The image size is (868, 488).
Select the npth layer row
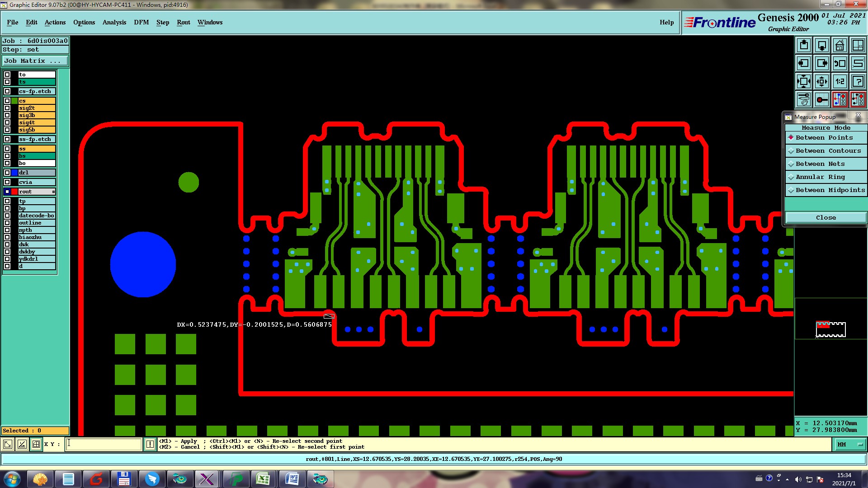pos(37,230)
